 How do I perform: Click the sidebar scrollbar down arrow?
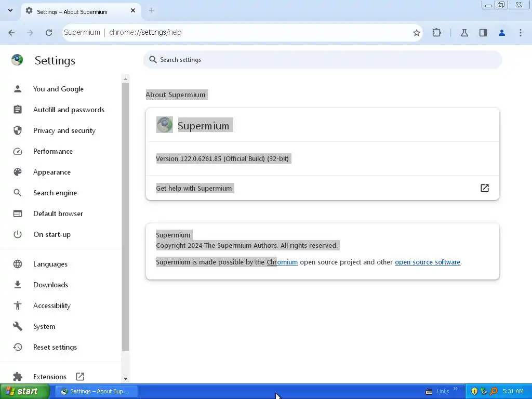tap(126, 378)
